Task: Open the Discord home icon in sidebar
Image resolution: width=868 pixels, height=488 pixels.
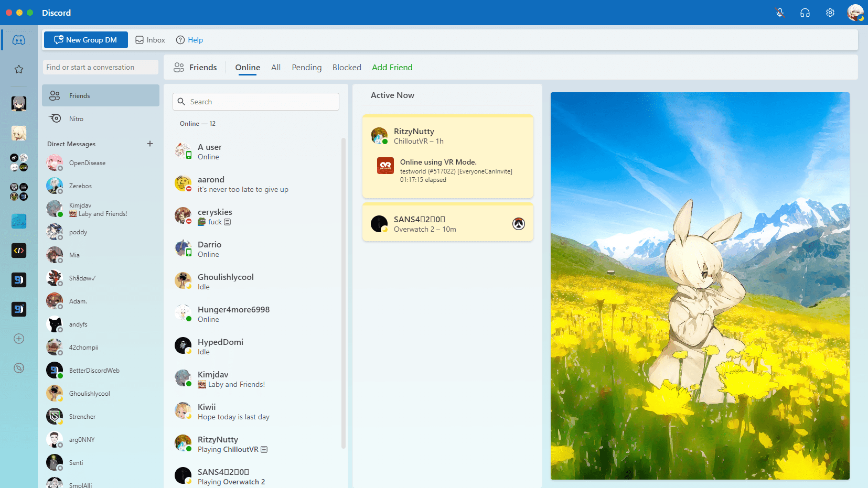Action: pos(19,39)
